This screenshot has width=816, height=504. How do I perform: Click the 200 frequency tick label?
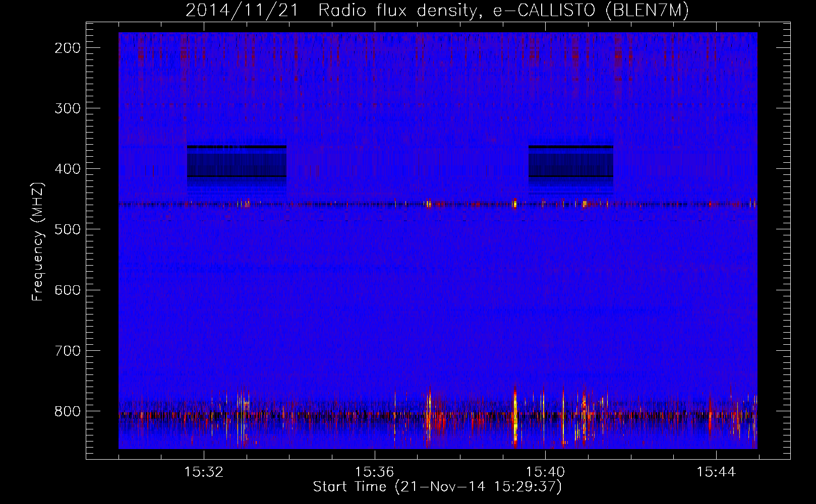pyautogui.click(x=68, y=48)
